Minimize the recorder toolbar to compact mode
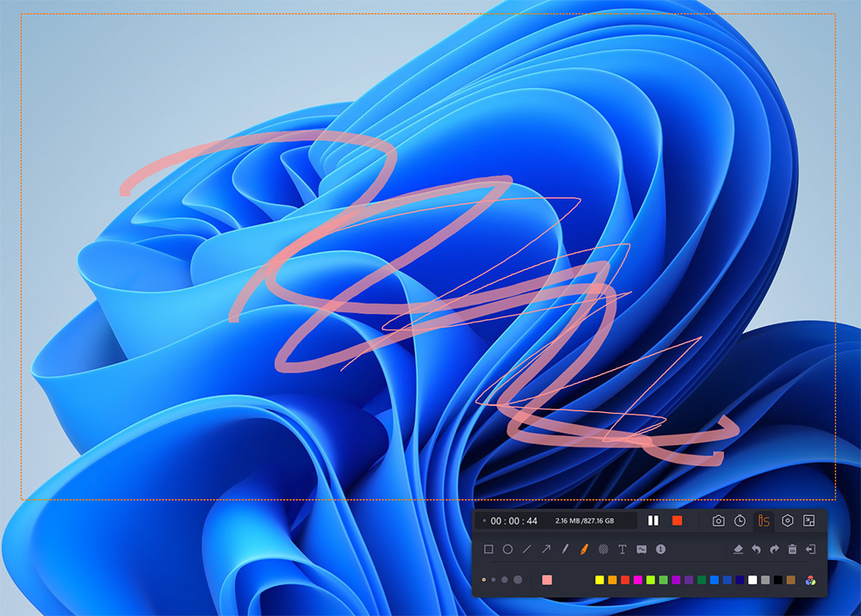 pos(808,521)
